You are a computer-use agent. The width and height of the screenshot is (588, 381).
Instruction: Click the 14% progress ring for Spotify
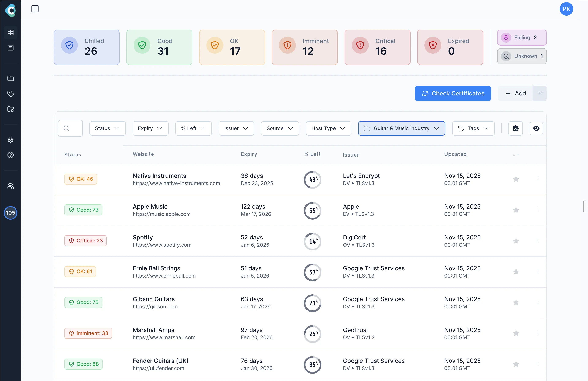pos(312,241)
